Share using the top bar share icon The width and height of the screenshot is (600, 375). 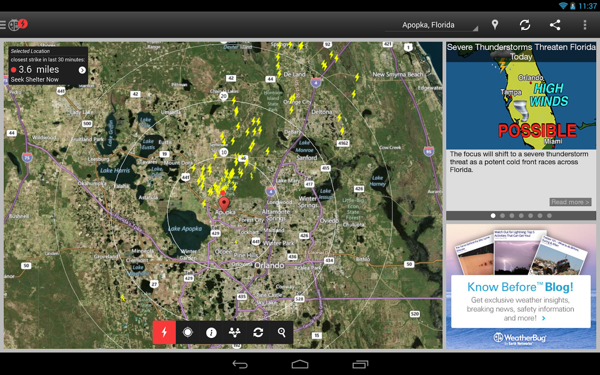[555, 25]
